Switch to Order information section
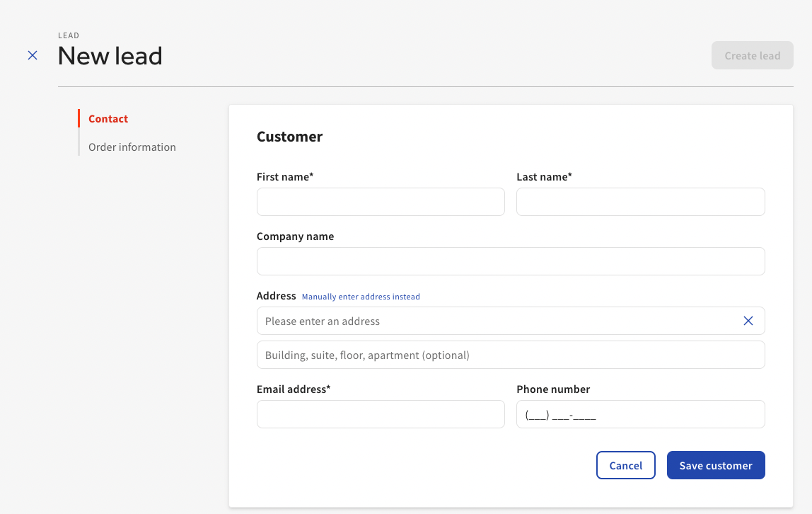 pyautogui.click(x=132, y=147)
